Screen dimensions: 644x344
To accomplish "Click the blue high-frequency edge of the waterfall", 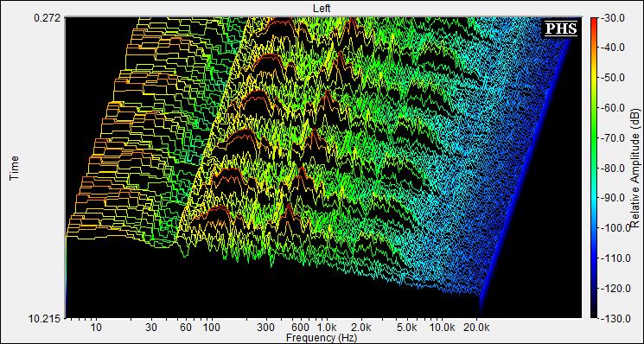I will [x=526, y=172].
